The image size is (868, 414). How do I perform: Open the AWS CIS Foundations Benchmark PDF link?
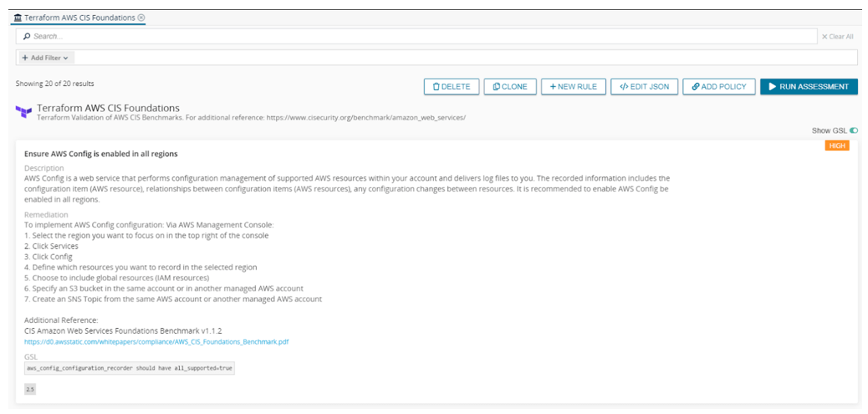pyautogui.click(x=156, y=342)
